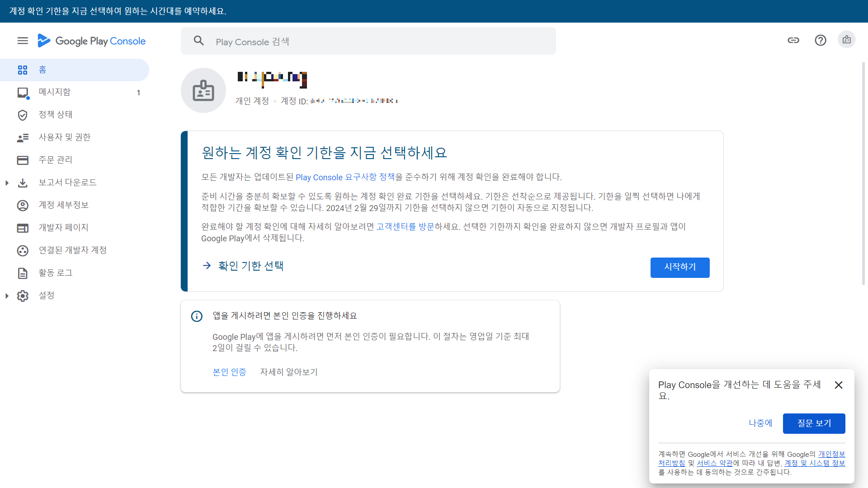
Task: Open the 메시지함 menu item
Action: 75,92
